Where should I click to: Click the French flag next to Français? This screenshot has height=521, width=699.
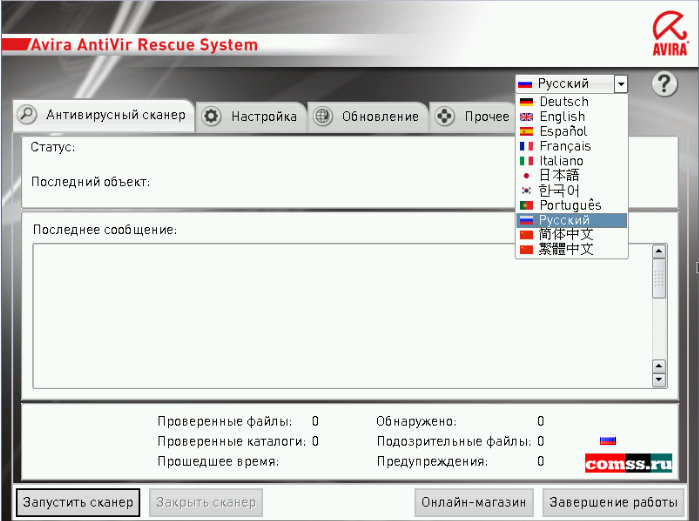coord(526,146)
